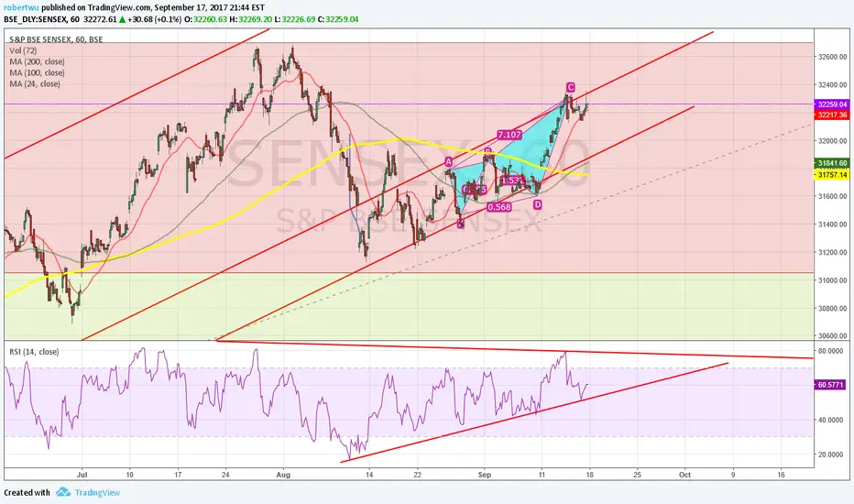
Task: Click the 60.5771 RSI value tag
Action: [x=830, y=385]
